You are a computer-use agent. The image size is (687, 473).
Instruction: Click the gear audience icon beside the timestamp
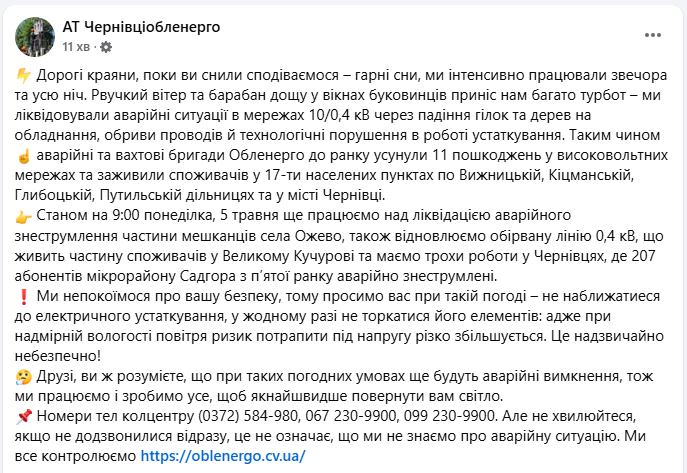pyautogui.click(x=107, y=47)
